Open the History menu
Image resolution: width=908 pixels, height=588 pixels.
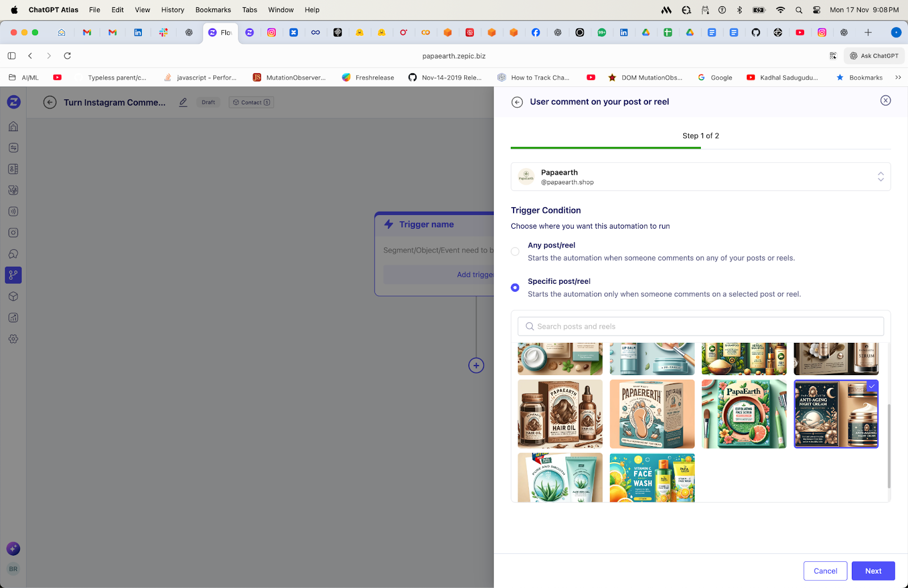173,10
